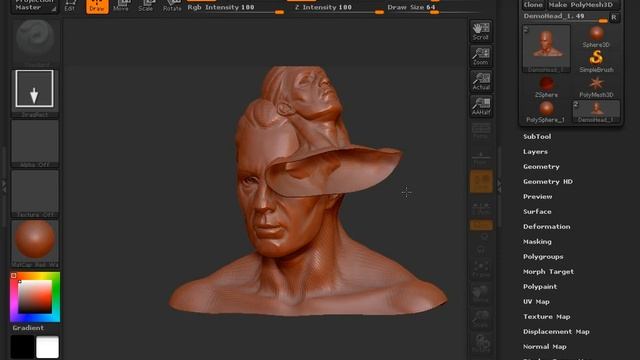Choose the SimpleBrush tool
Image resolution: width=640 pixels, height=360 pixels.
point(596,62)
